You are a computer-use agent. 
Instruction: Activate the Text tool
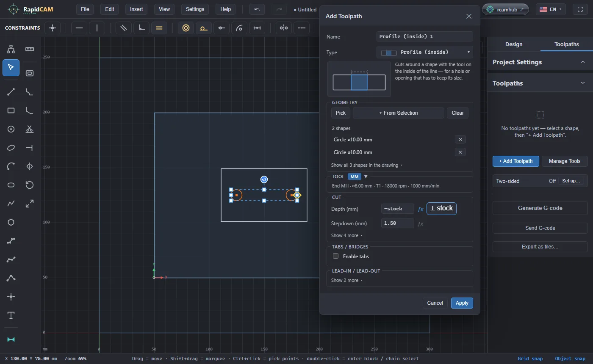point(11,315)
